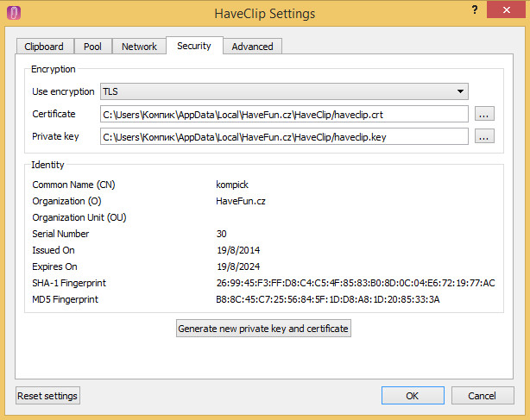Click the Serial Number value 30
This screenshot has width=530, height=420.
pyautogui.click(x=221, y=234)
